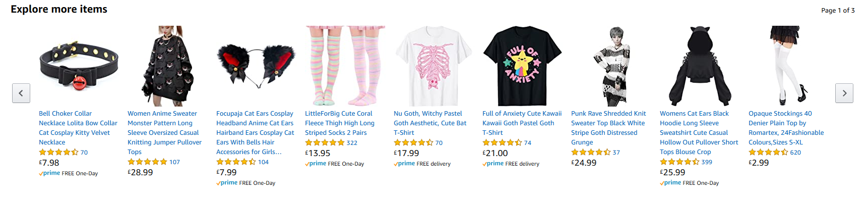868x199 pixels.
Task: Open Womens Cat Ears Black Hoodie image
Action: (700, 66)
